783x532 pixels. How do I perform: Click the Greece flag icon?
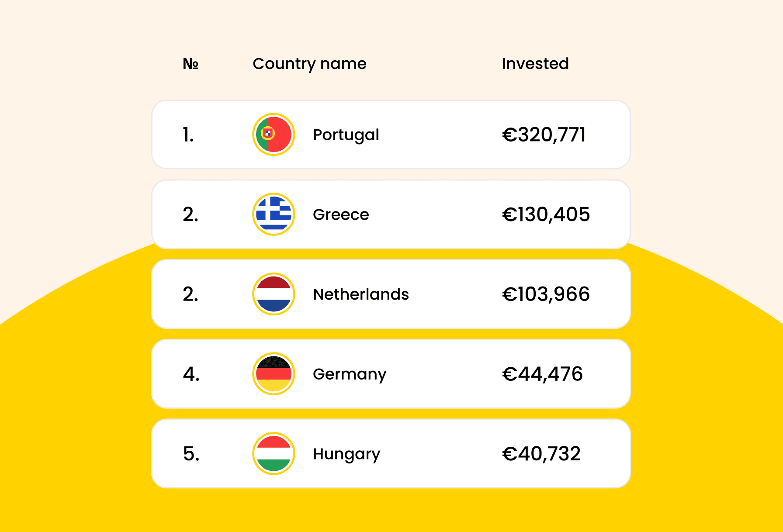[x=274, y=214]
